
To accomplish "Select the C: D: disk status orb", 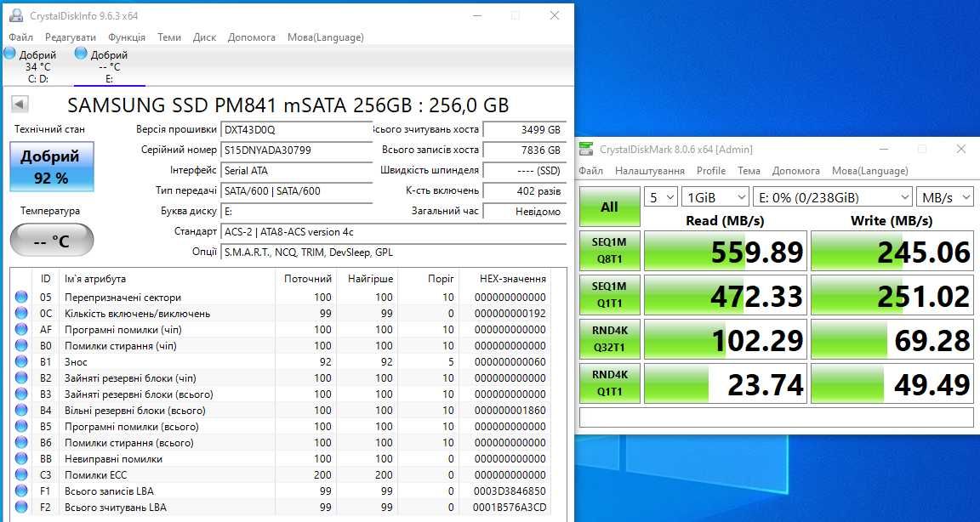I will click(x=9, y=54).
